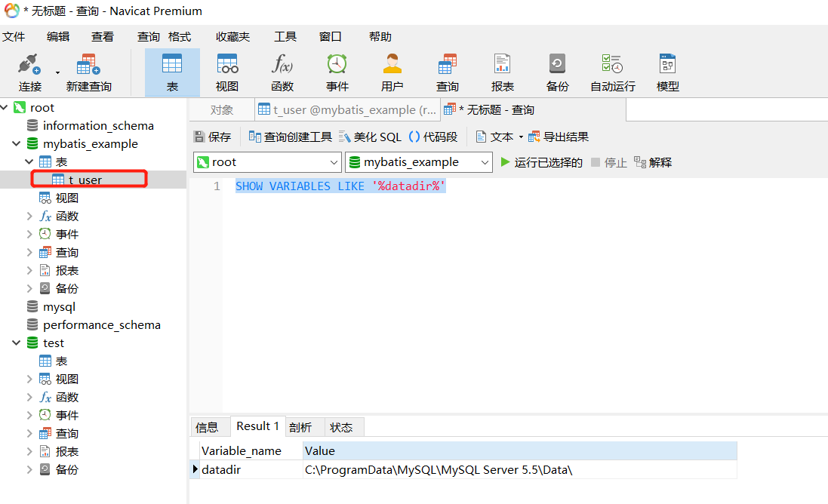Click the 停止 stop button

[x=609, y=162]
